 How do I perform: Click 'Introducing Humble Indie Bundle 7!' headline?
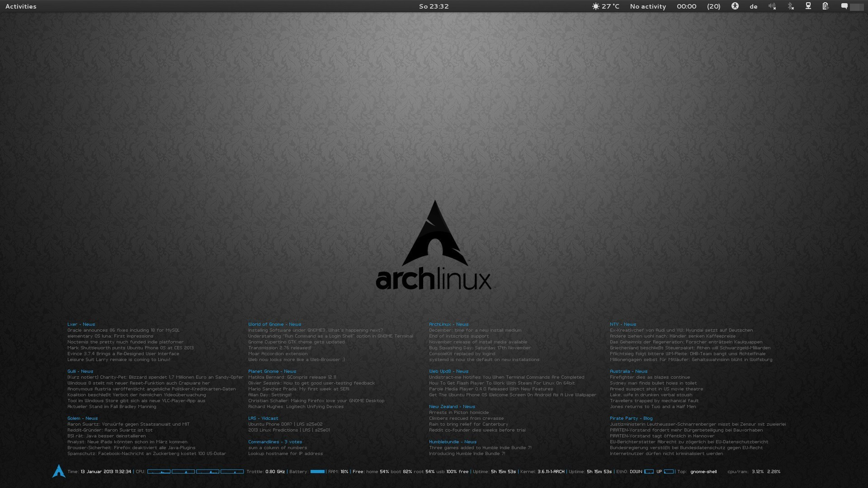[x=467, y=453]
